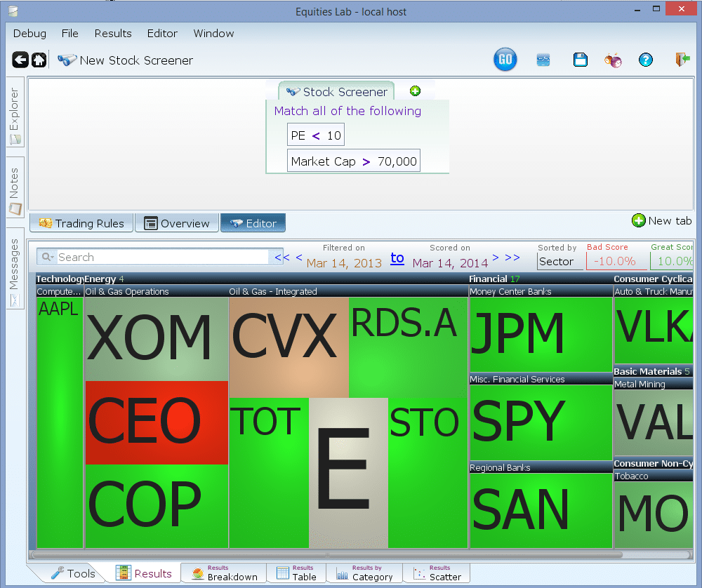
Task: Select the red CEO tile
Action: pos(157,422)
